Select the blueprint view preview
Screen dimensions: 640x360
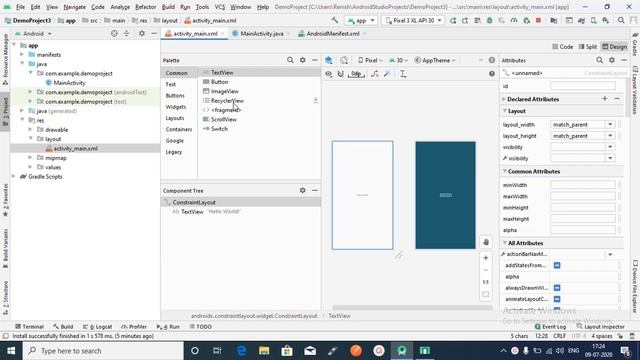[x=445, y=195]
